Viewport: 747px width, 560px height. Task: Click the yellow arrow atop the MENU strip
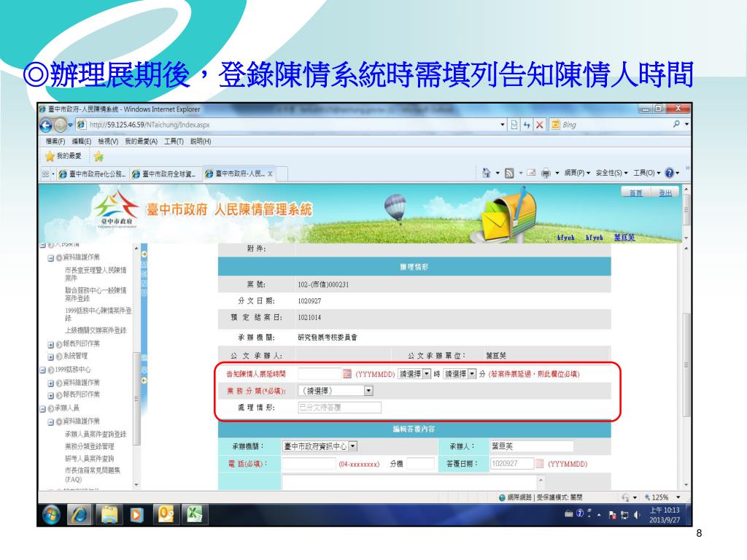pyautogui.click(x=144, y=254)
